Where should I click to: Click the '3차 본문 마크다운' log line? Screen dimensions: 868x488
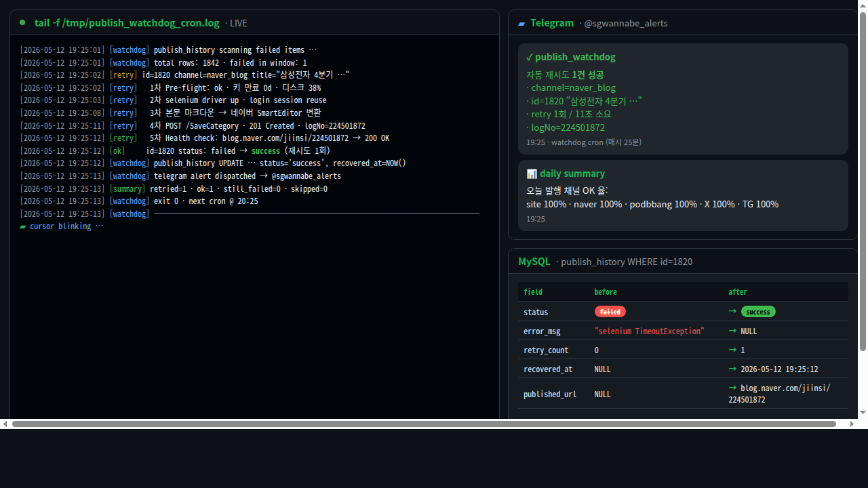pyautogui.click(x=170, y=113)
